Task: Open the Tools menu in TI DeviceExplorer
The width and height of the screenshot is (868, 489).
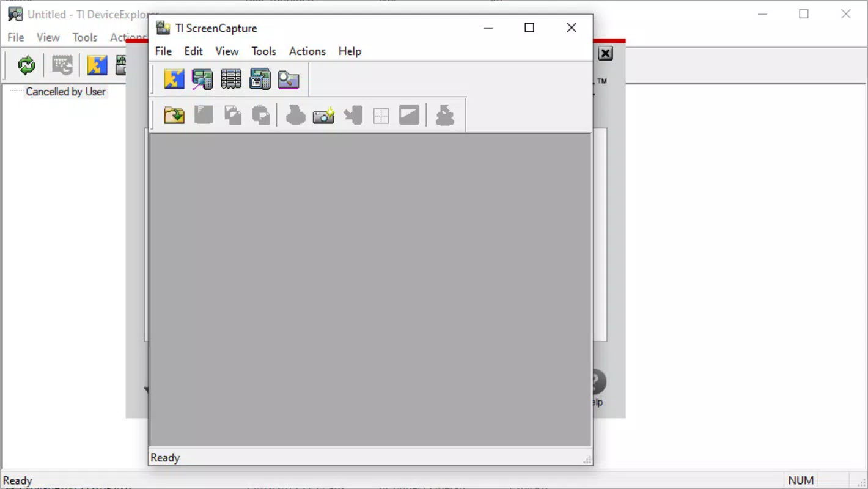Action: click(85, 37)
